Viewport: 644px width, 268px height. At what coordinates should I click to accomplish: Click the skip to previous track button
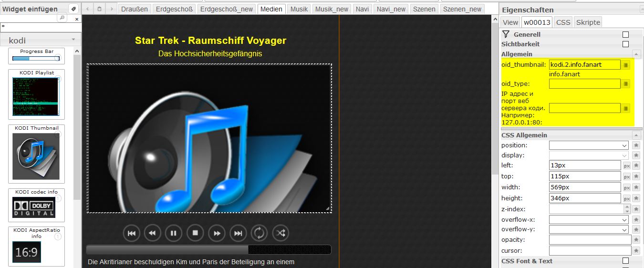(131, 233)
